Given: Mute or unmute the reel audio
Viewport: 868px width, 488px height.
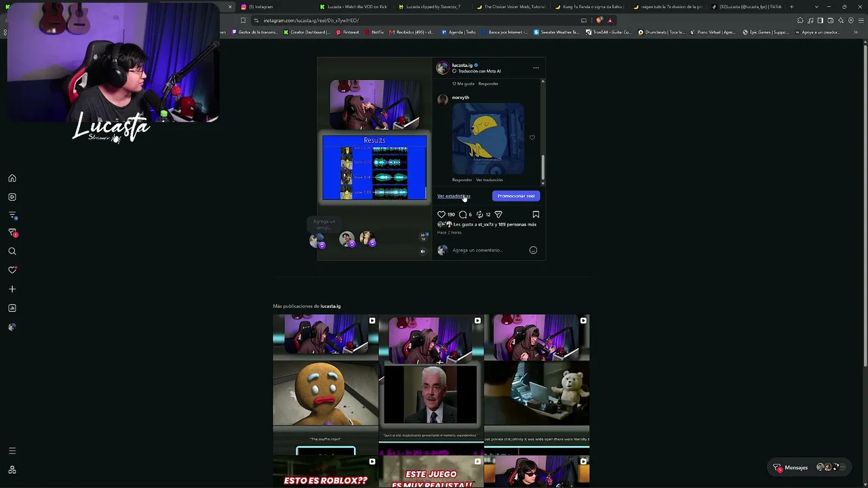Looking at the screenshot, I should [x=422, y=251].
